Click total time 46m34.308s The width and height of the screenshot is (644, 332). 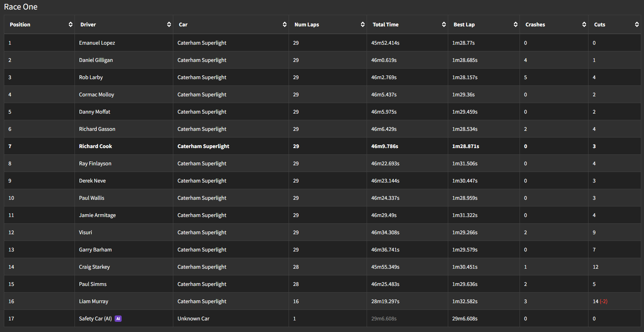click(x=385, y=232)
